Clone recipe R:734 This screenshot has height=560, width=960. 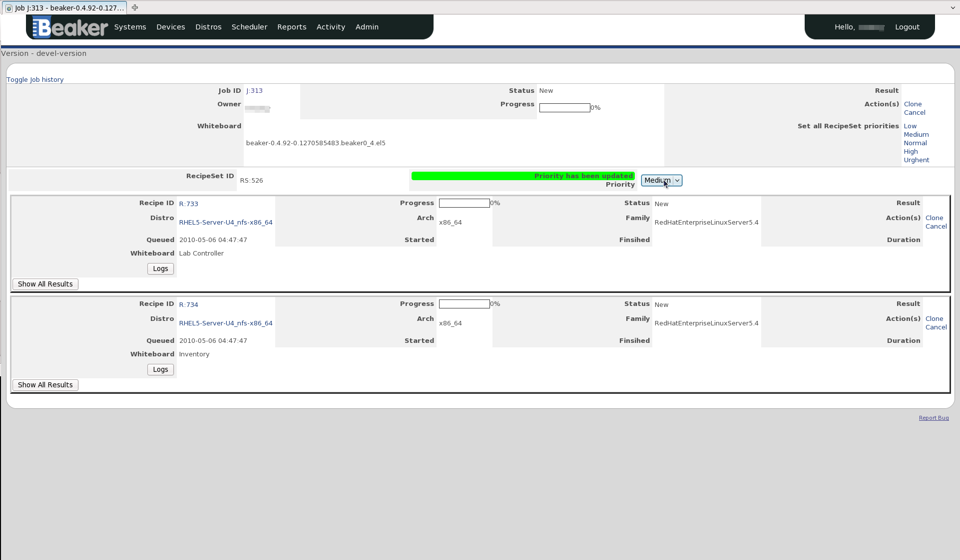pyautogui.click(x=934, y=319)
